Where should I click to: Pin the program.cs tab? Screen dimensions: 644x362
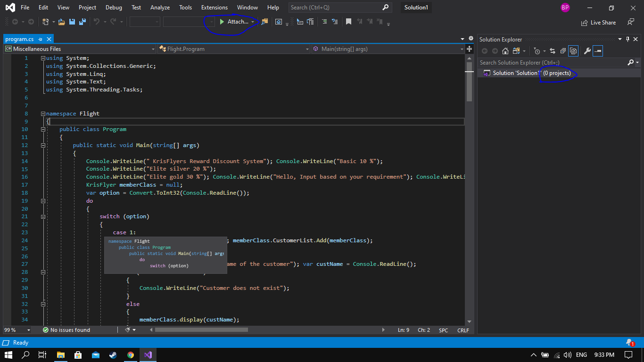(x=41, y=39)
